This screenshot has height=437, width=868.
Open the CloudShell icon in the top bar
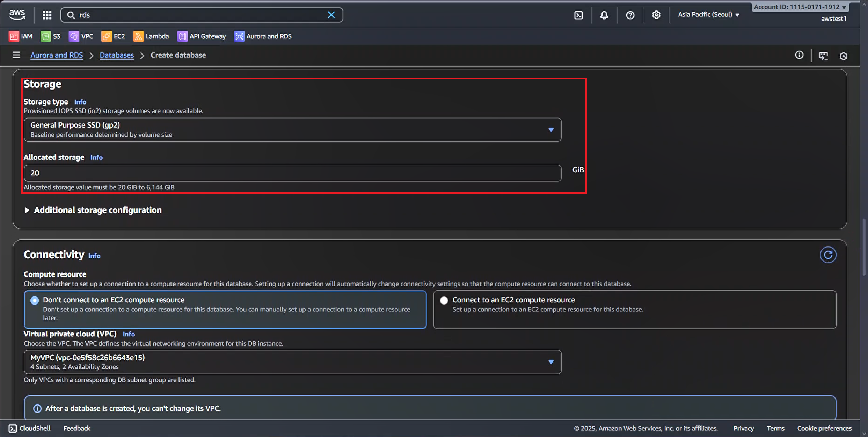[x=578, y=15]
